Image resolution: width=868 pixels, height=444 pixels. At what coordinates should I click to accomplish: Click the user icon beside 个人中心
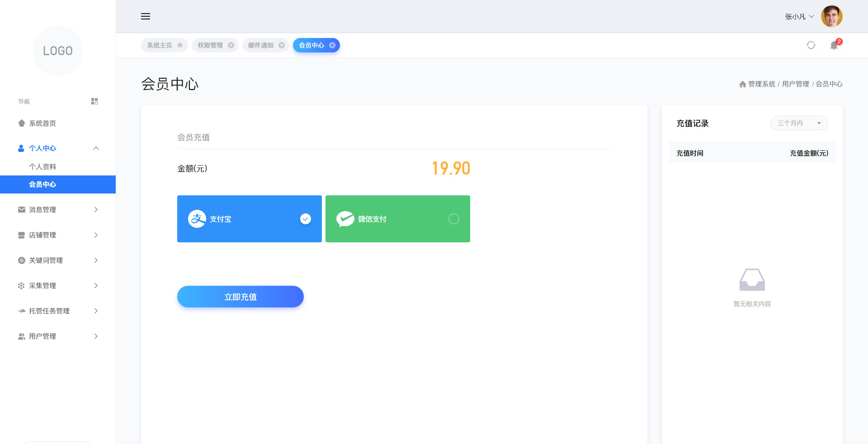(21, 148)
